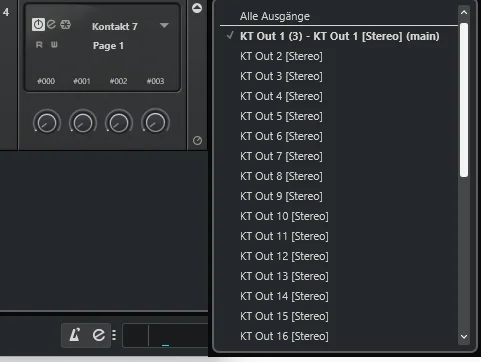Click the Page 1 quick controls label
This screenshot has width=481, height=362.
108,46
